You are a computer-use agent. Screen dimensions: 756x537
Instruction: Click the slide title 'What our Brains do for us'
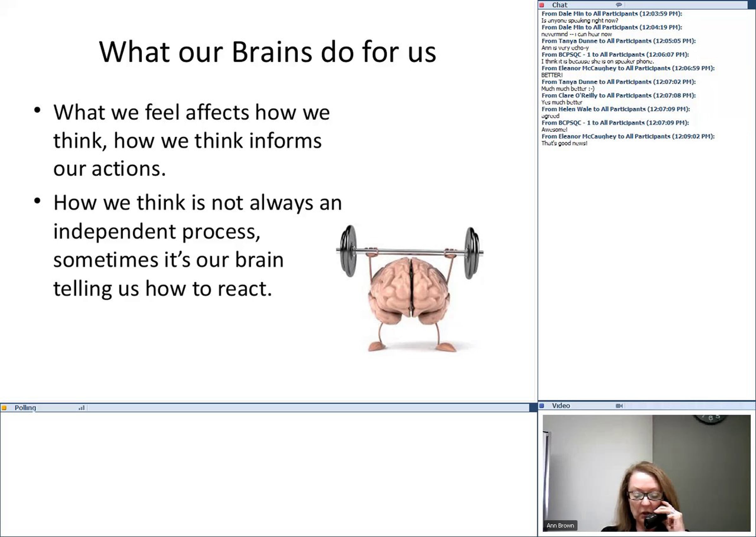pos(267,52)
